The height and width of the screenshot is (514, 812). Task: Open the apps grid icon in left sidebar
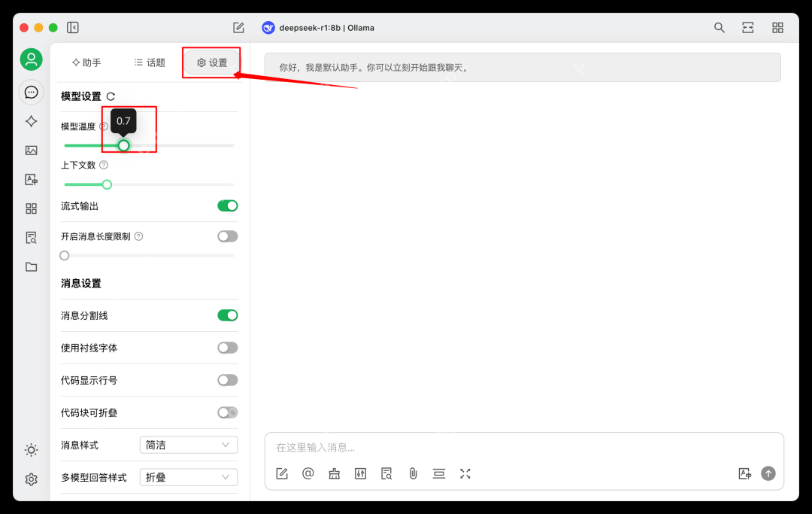tap(31, 208)
